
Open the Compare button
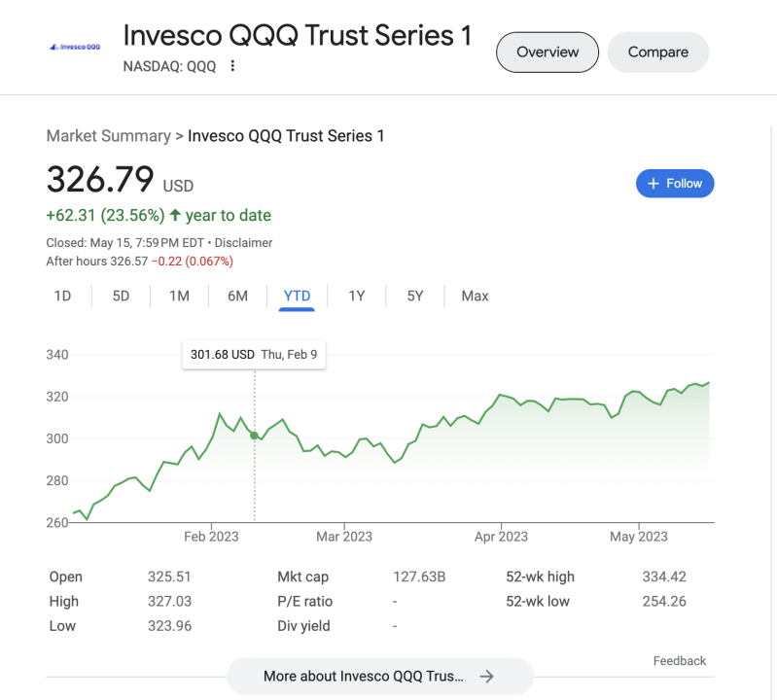point(658,52)
